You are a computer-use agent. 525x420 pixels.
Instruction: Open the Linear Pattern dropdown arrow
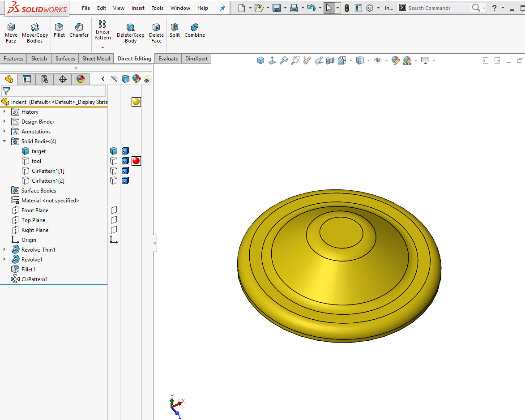(102, 47)
